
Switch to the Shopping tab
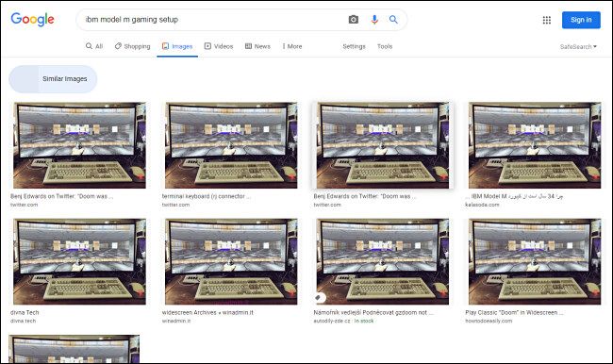coord(133,46)
